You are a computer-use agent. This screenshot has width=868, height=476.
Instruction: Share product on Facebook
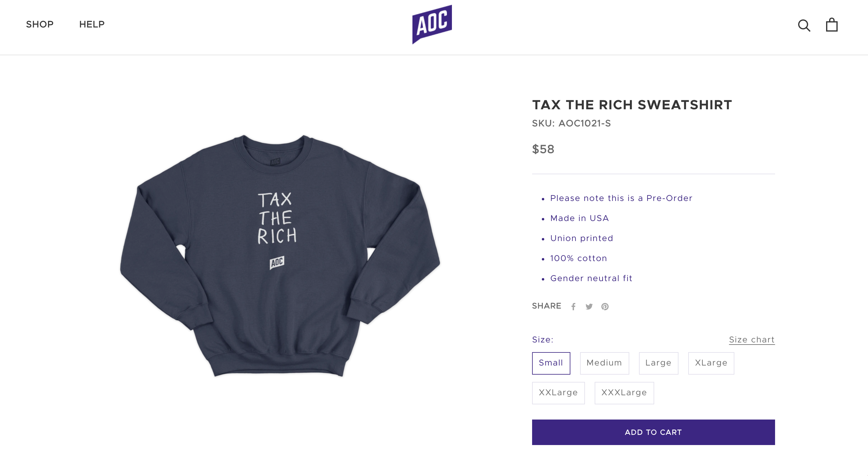573,306
